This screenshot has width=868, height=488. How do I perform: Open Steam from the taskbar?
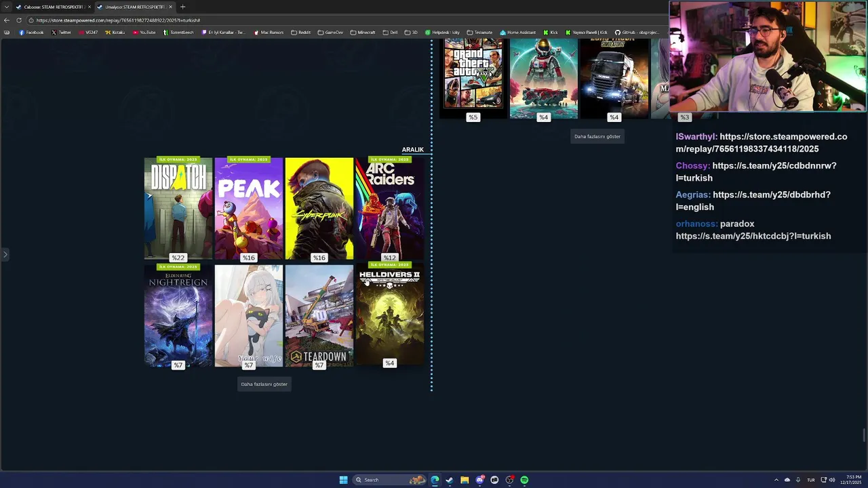(449, 480)
